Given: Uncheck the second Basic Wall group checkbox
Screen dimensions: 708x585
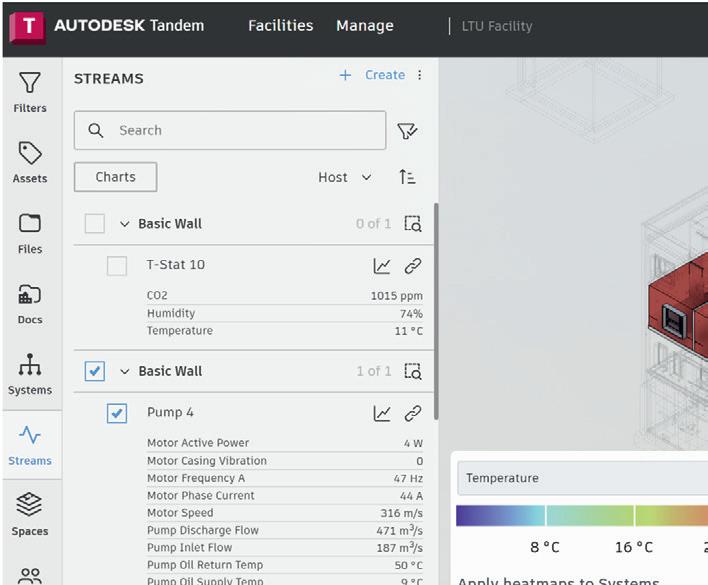Looking at the screenshot, I should coord(95,371).
